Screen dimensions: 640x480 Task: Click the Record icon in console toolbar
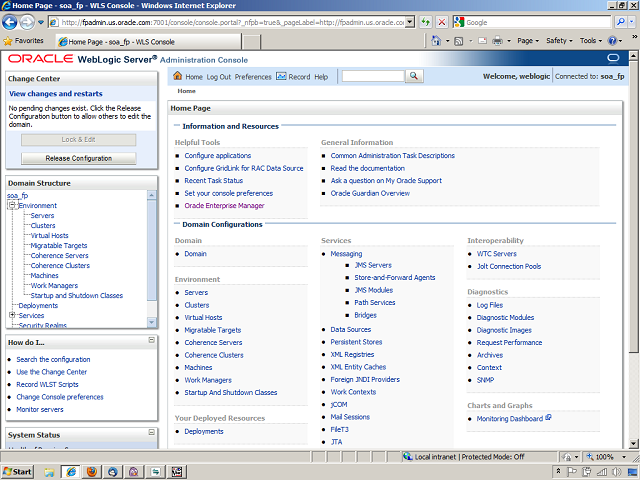pos(281,77)
